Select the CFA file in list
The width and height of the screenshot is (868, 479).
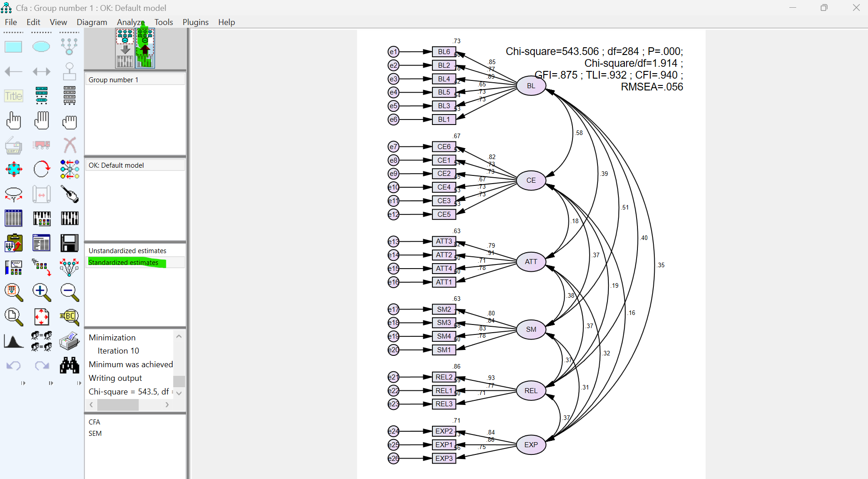[95, 422]
